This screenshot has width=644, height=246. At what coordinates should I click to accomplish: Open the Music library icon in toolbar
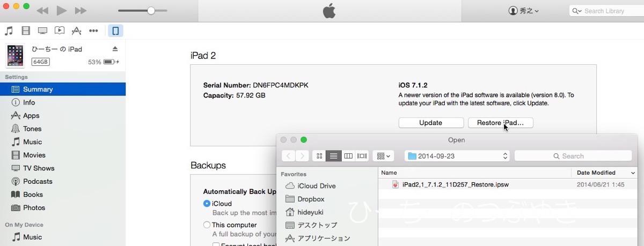coord(9,31)
